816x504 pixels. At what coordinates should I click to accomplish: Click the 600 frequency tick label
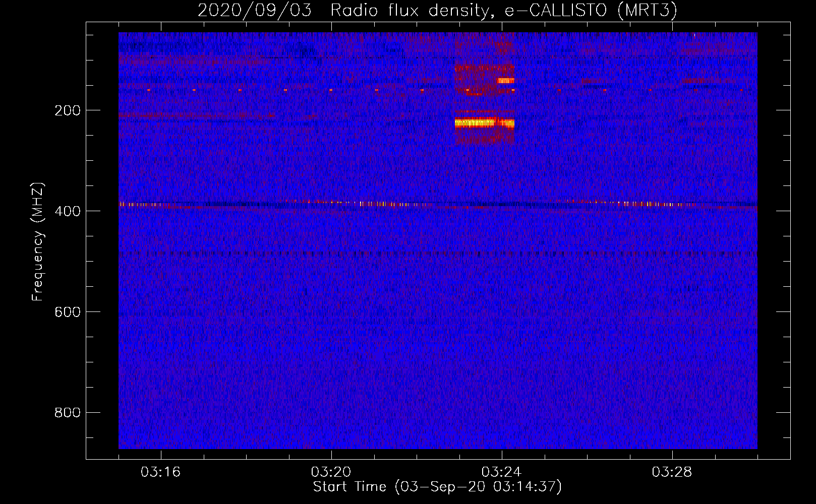(x=68, y=312)
